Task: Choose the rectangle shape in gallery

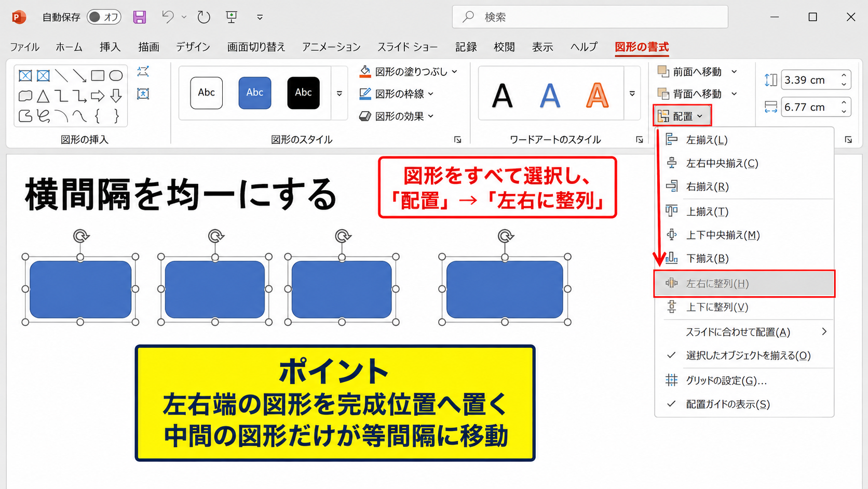Action: tap(98, 76)
